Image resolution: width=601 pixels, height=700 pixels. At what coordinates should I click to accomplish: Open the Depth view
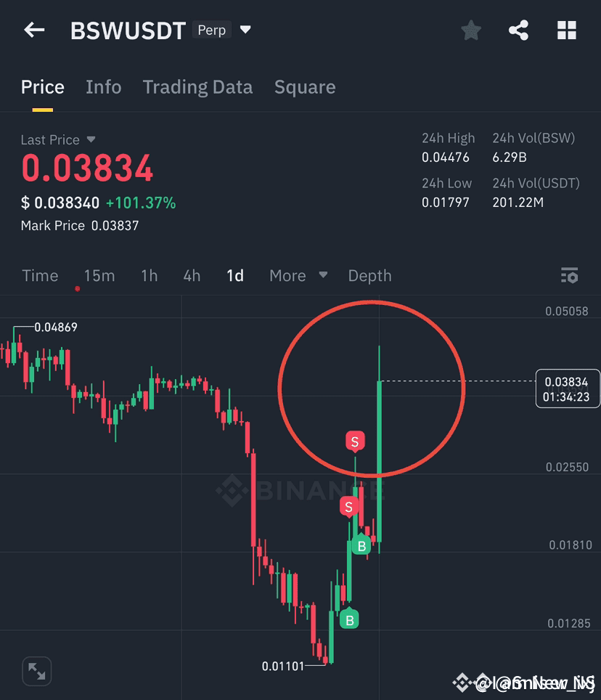tap(369, 276)
